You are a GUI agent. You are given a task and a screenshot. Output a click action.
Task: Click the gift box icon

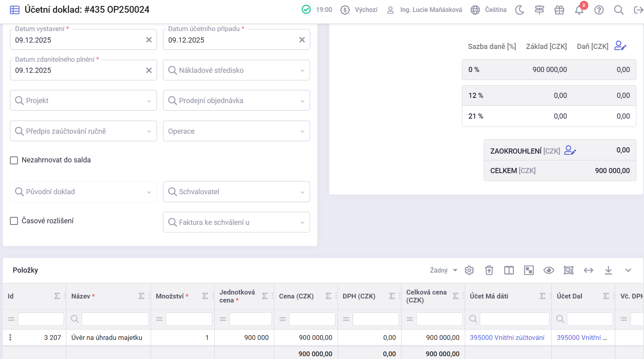pyautogui.click(x=559, y=10)
